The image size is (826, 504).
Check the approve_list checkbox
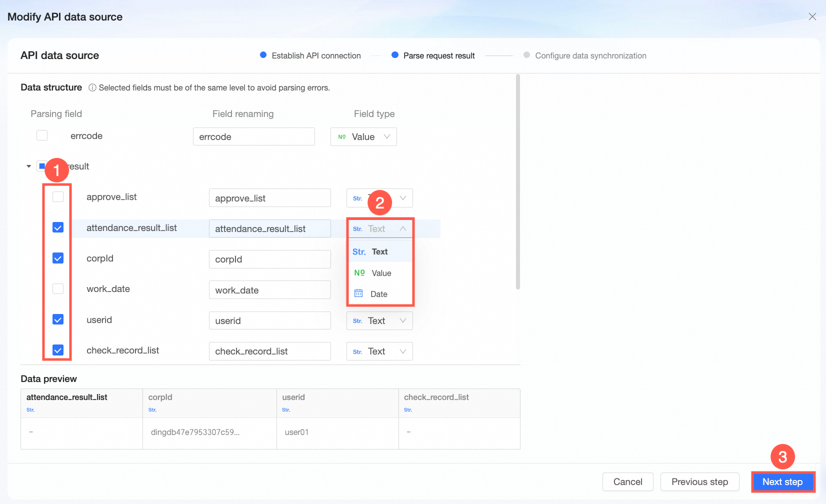point(58,196)
